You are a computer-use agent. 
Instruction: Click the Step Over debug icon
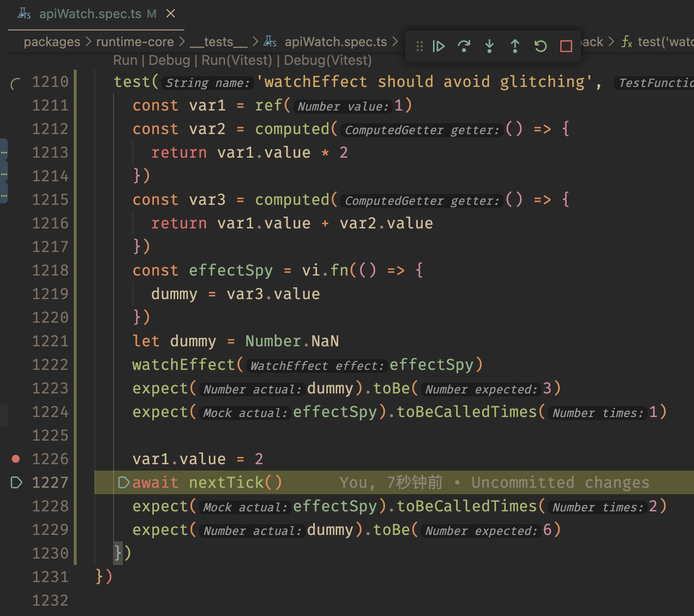point(463,46)
